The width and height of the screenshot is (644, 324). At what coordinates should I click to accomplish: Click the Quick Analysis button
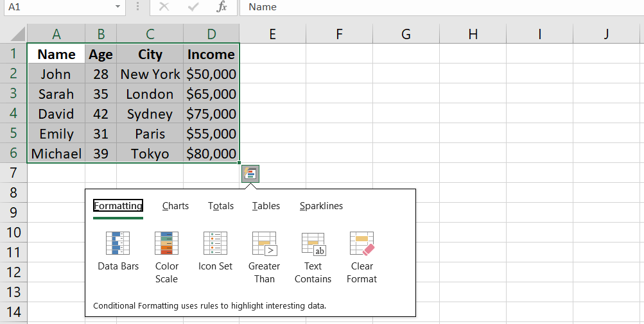[x=250, y=173]
